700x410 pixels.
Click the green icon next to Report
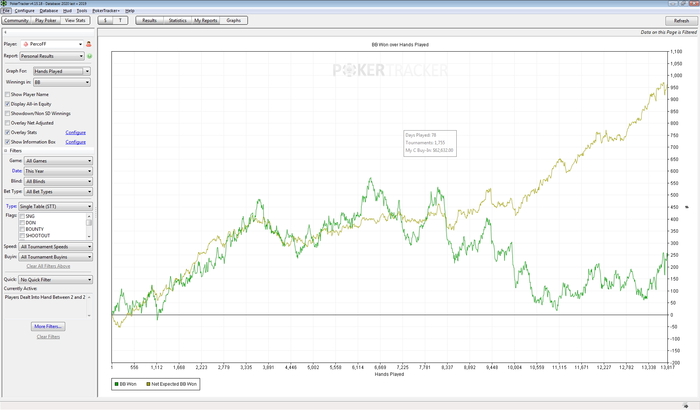[x=89, y=57]
